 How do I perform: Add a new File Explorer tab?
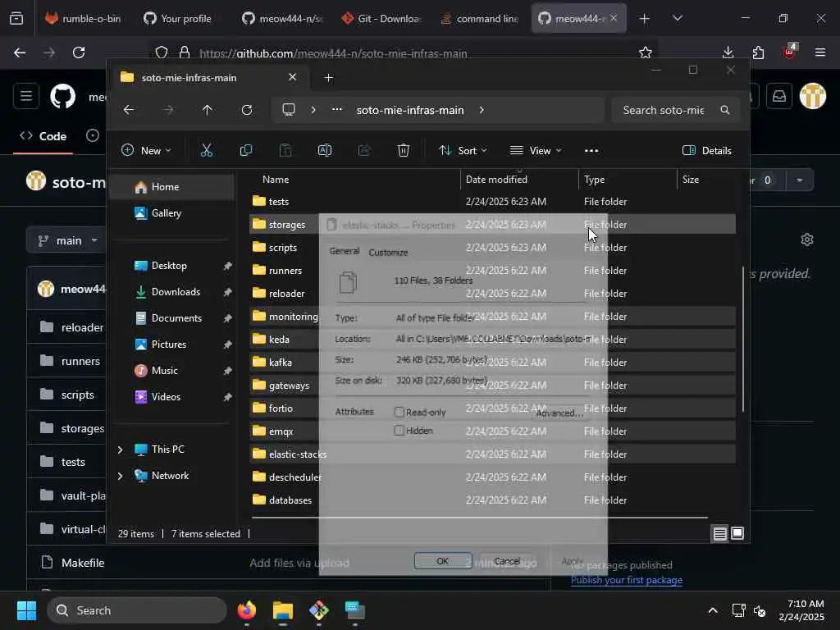pos(328,78)
